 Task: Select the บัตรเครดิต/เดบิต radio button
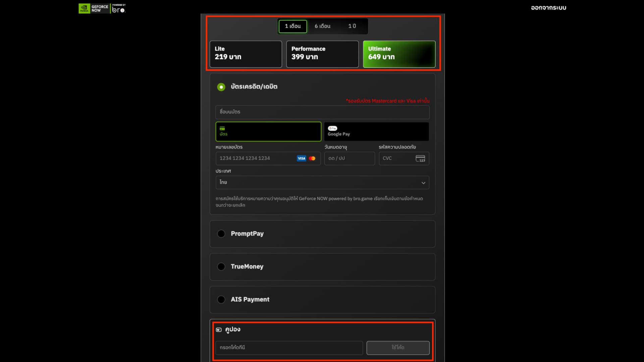click(221, 86)
